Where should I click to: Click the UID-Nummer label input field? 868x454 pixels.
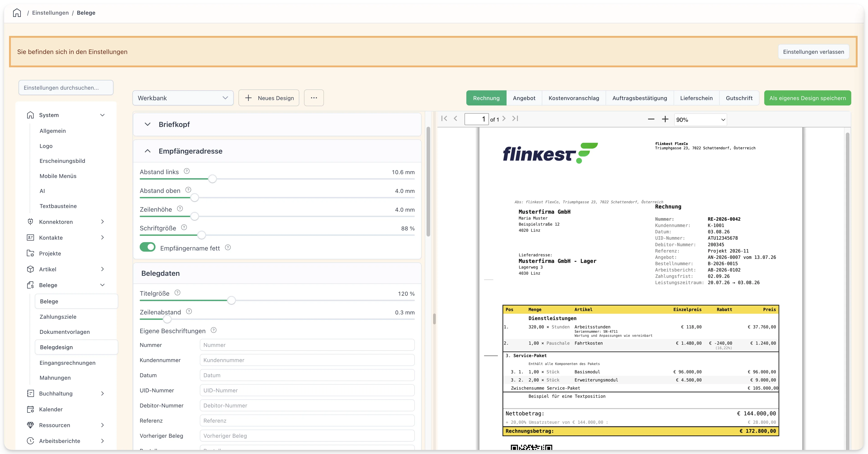click(307, 390)
